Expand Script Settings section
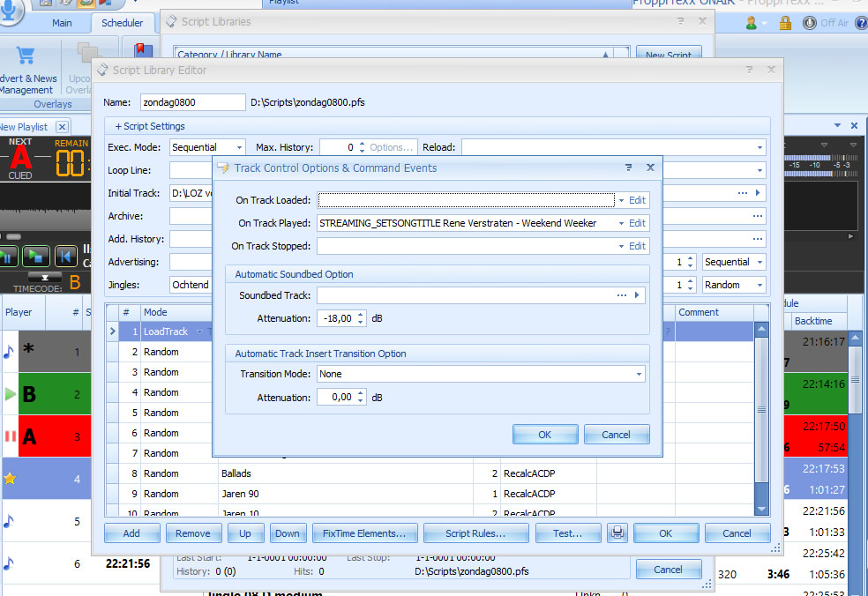 click(149, 126)
